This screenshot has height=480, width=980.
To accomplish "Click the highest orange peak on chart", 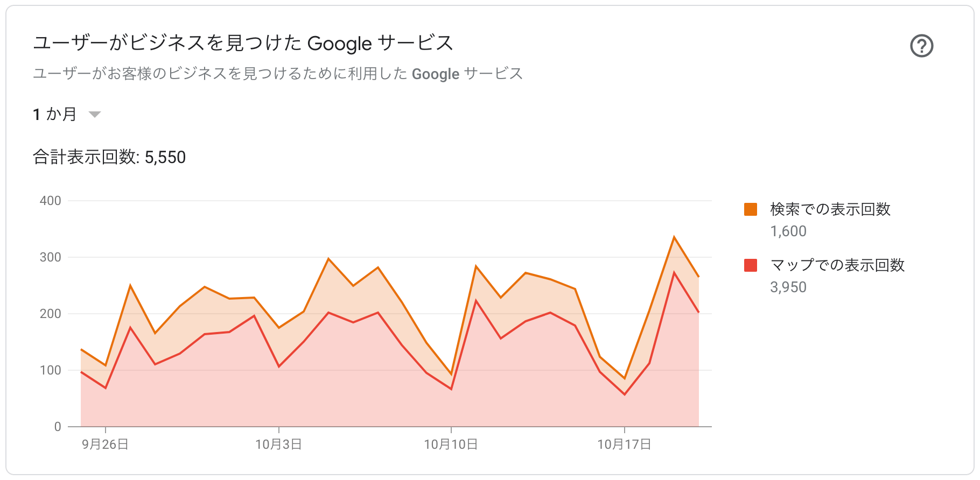I will 674,237.
